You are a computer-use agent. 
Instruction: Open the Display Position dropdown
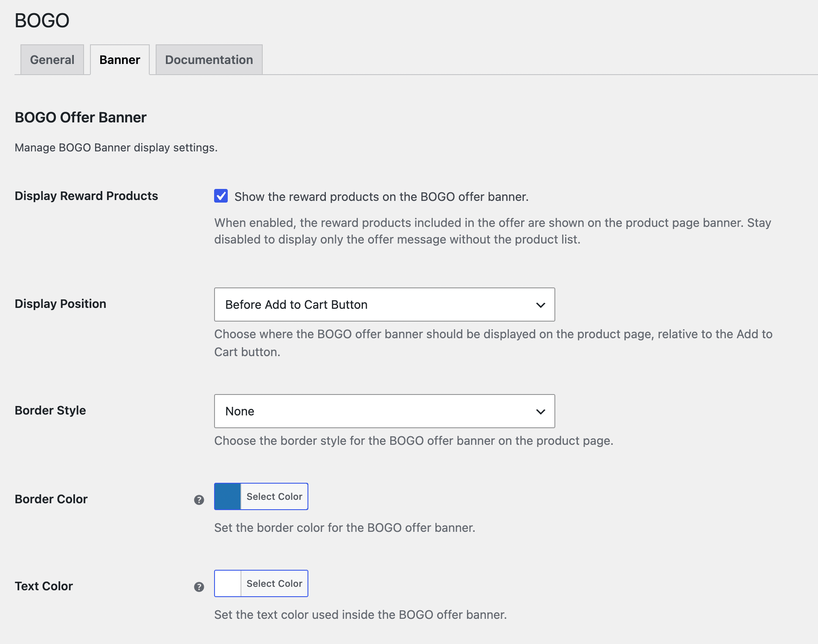(384, 305)
